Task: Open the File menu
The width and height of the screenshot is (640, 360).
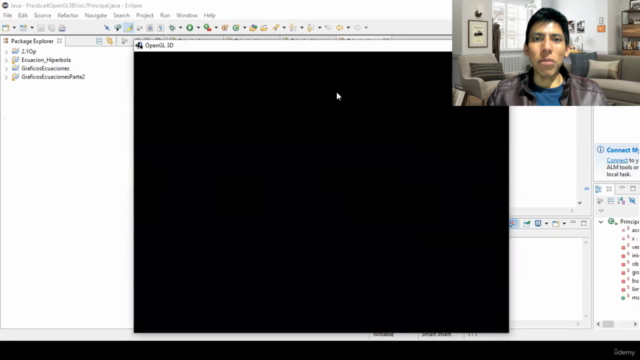Action: 7,16
